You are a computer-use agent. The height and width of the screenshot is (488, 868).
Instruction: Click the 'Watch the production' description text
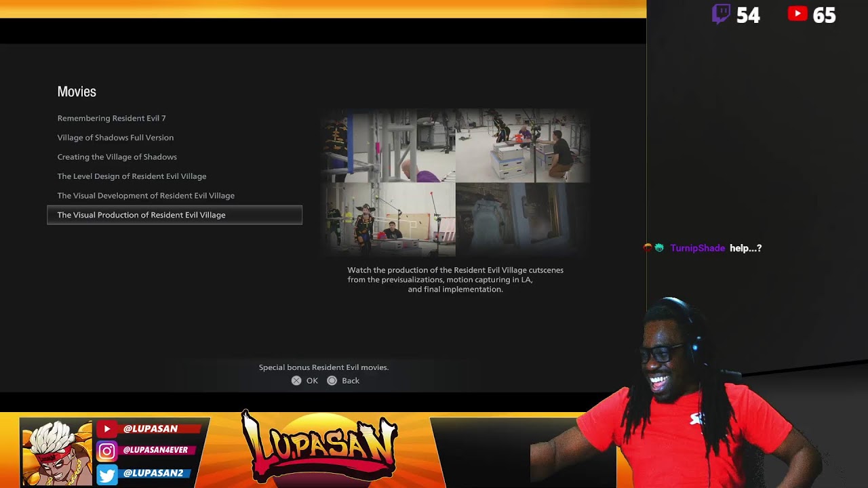[x=456, y=279]
